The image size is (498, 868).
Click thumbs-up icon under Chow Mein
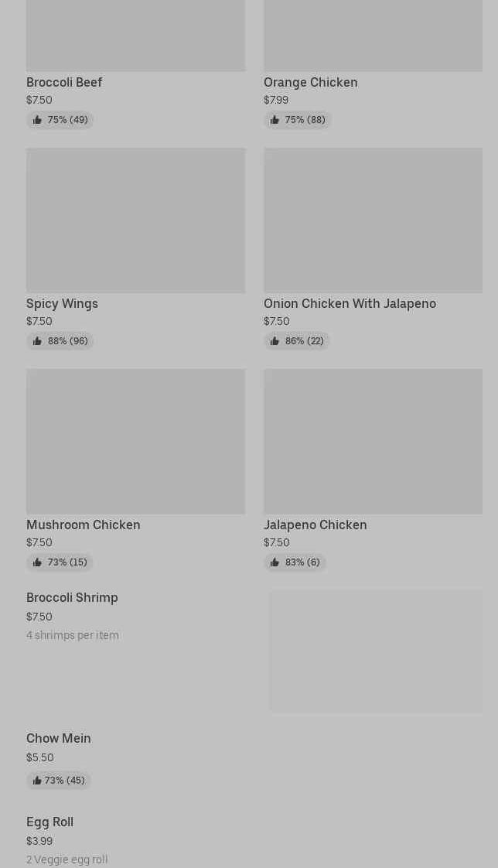(37, 781)
